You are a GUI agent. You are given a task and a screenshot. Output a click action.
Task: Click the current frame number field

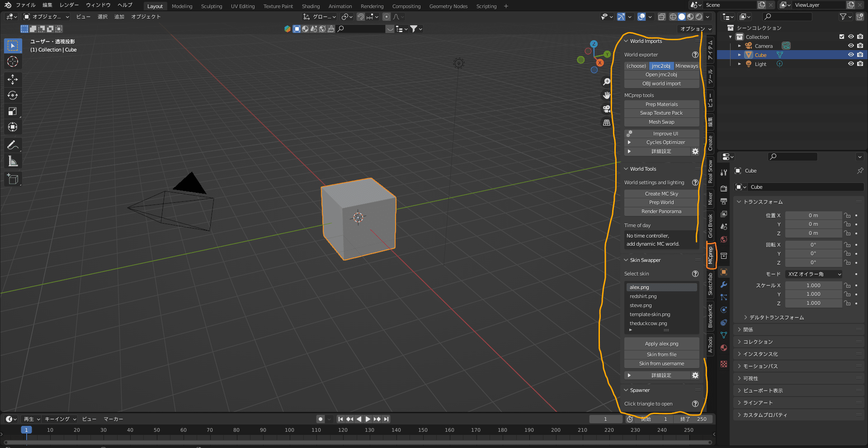[606, 419]
